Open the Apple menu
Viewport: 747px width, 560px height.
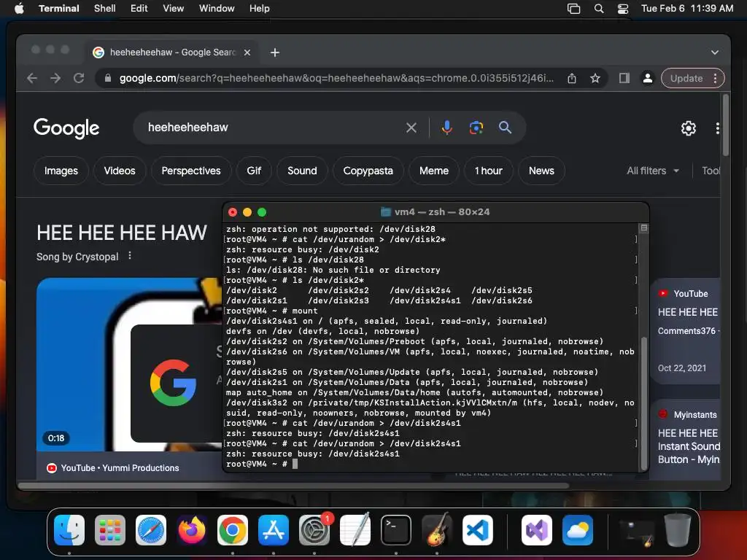[19, 8]
